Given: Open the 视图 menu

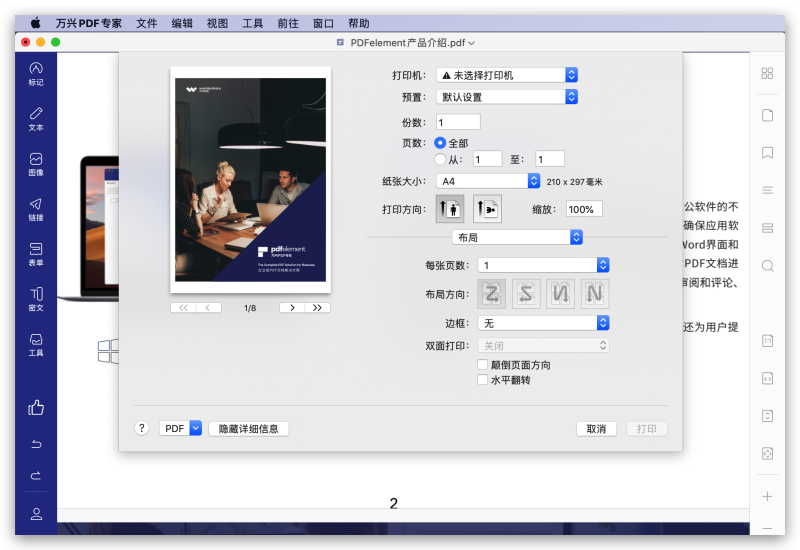Looking at the screenshot, I should 217,23.
